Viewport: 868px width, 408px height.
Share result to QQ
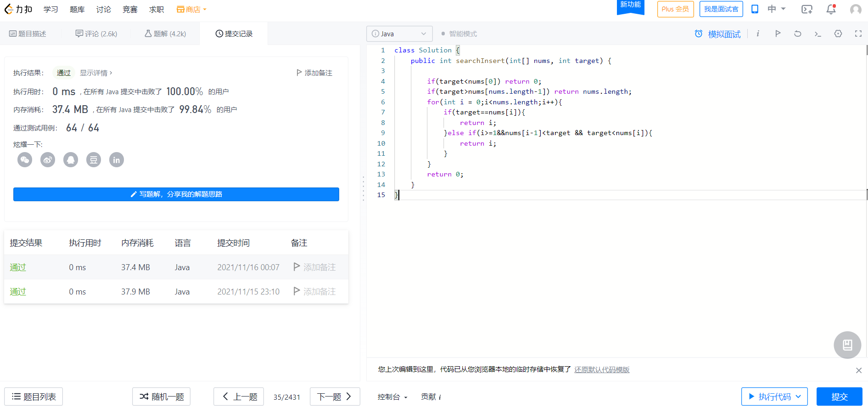point(71,160)
